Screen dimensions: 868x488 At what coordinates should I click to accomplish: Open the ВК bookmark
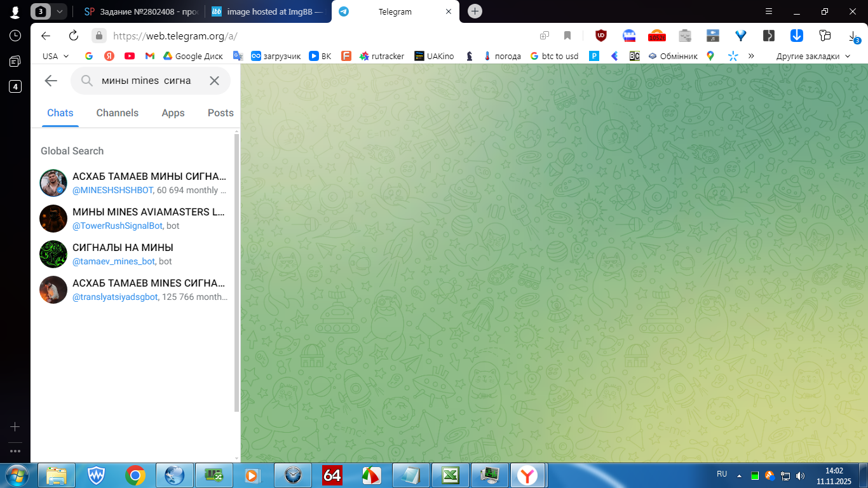[320, 56]
